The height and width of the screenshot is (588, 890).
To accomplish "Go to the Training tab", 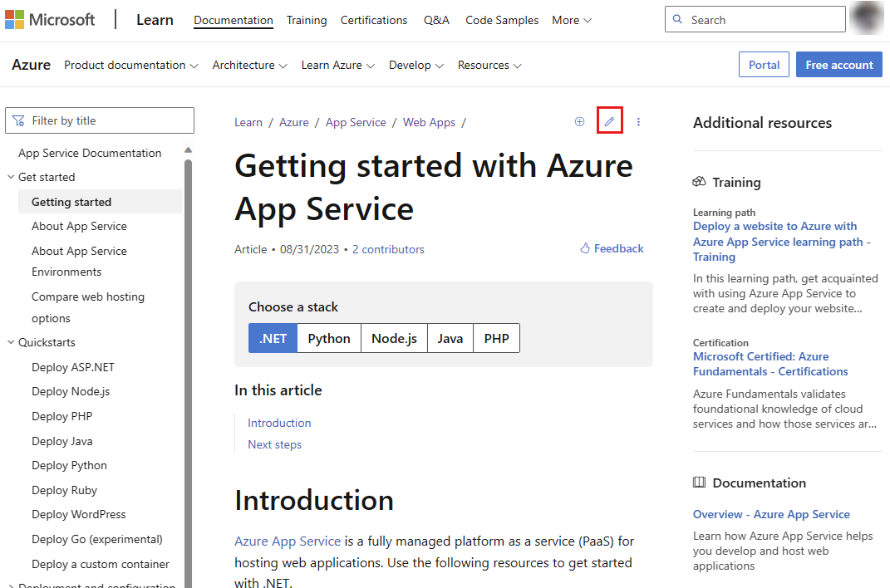I will (307, 20).
